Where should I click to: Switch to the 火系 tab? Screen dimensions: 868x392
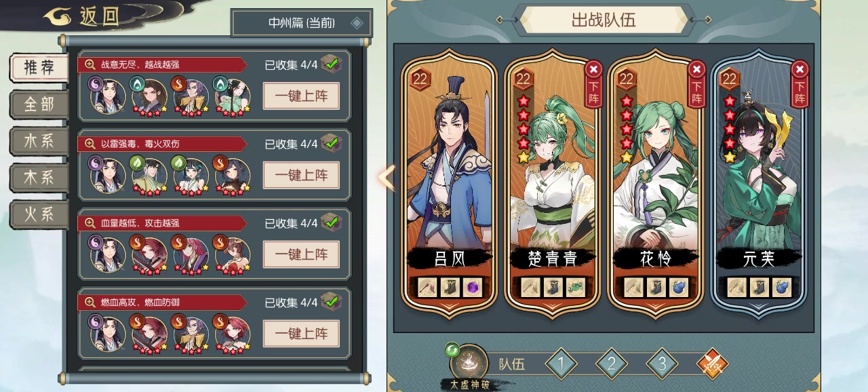[39, 214]
